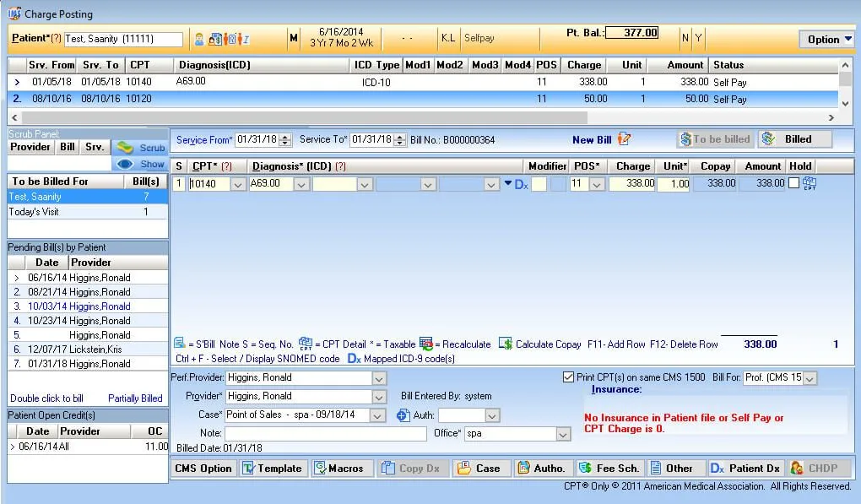Click the Show eye icon in Scrub Panel
The width and height of the screenshot is (861, 504).
140,164
